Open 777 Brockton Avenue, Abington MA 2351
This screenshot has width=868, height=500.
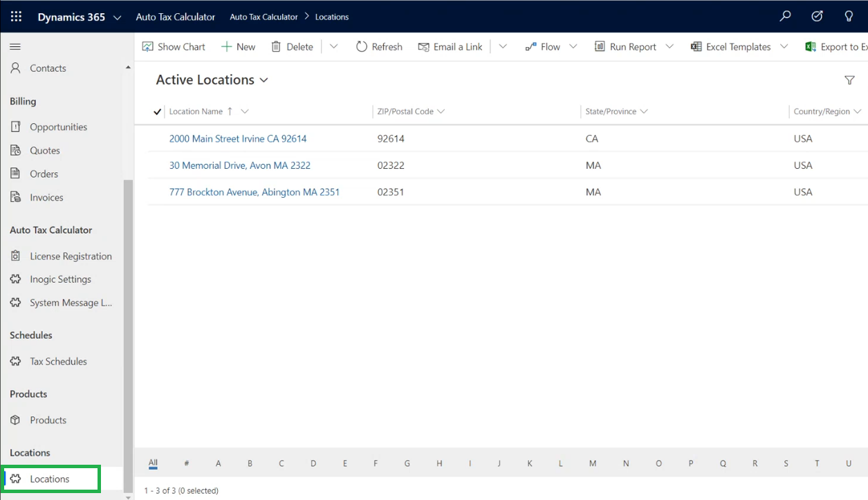pyautogui.click(x=255, y=192)
